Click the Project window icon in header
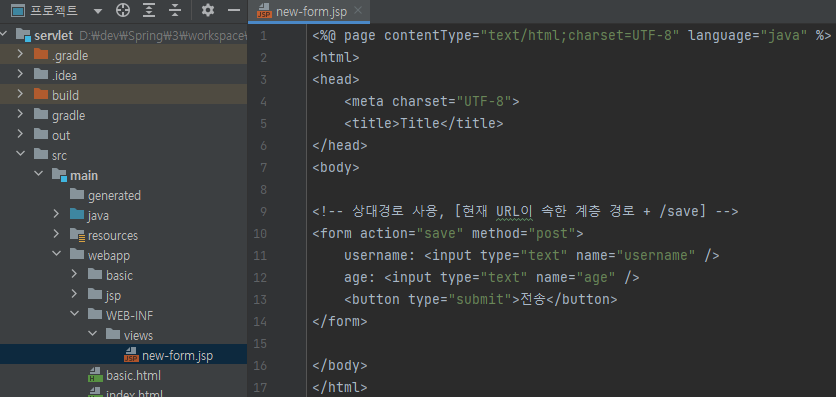The height and width of the screenshot is (397, 836). [18, 10]
